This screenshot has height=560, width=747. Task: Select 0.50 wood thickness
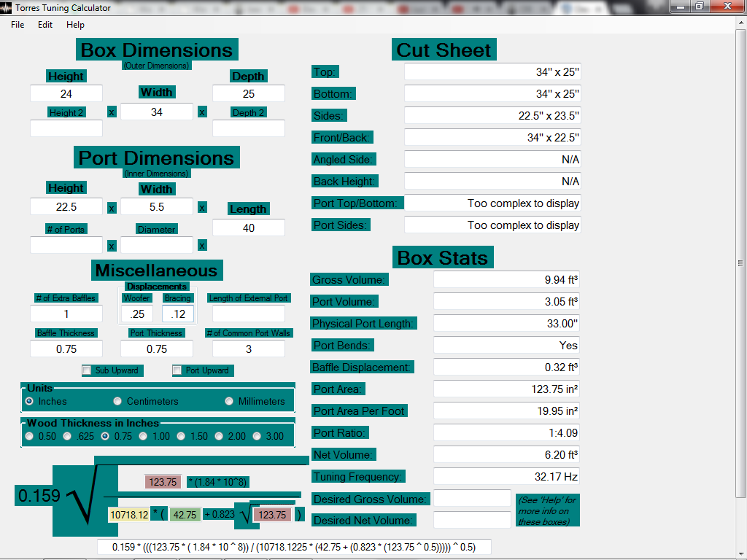point(29,436)
